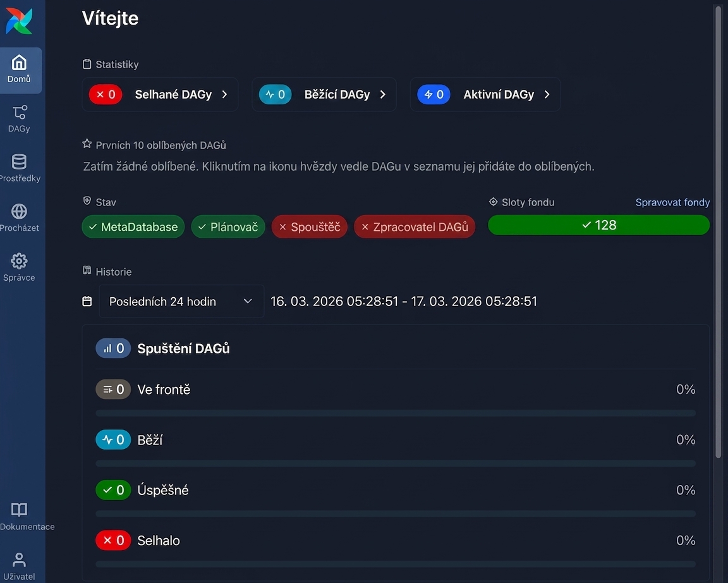This screenshot has width=728, height=583.
Task: Click the blue lightning active-count badge
Action: click(434, 94)
